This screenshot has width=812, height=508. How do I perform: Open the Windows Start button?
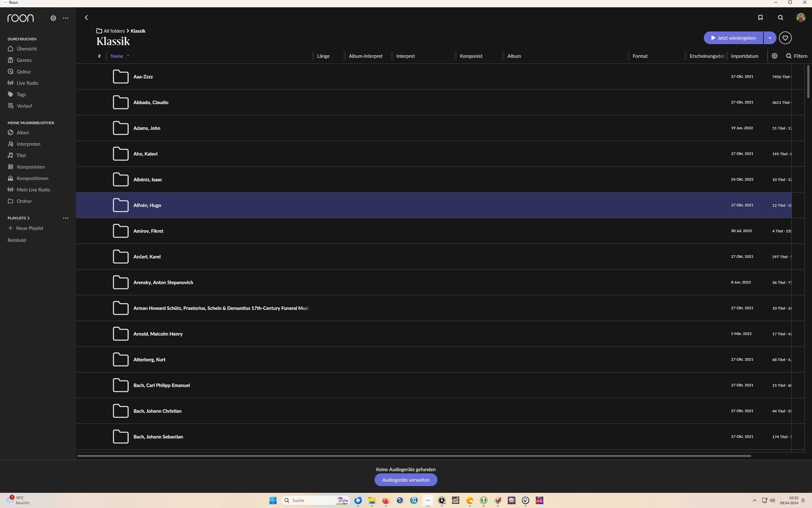click(273, 500)
